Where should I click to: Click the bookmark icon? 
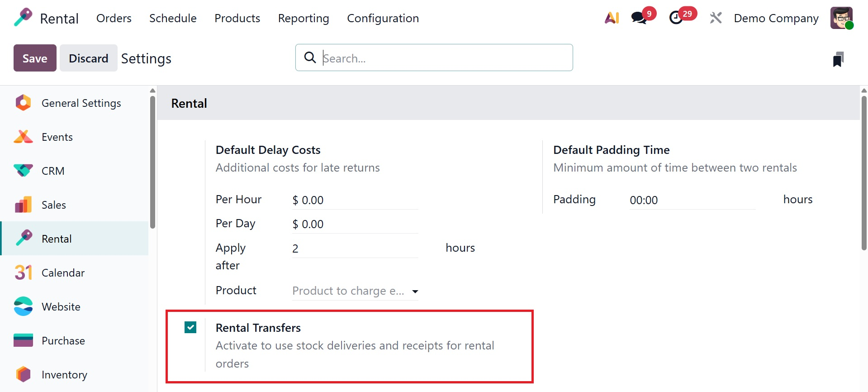point(838,59)
